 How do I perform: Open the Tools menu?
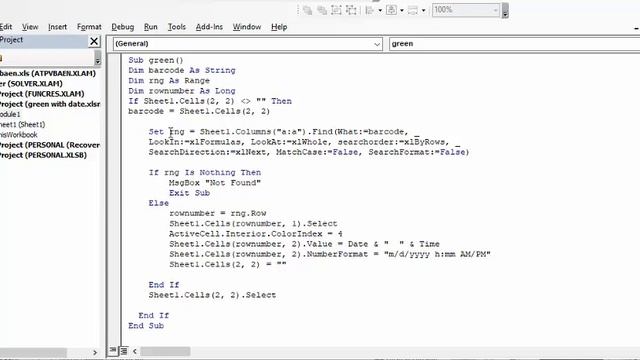tap(177, 27)
